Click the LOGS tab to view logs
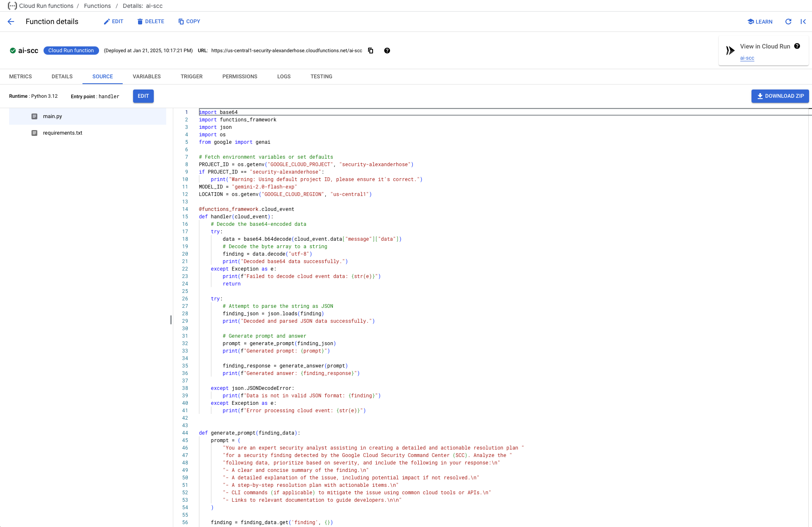Viewport: 812px width, 527px height. pos(284,76)
